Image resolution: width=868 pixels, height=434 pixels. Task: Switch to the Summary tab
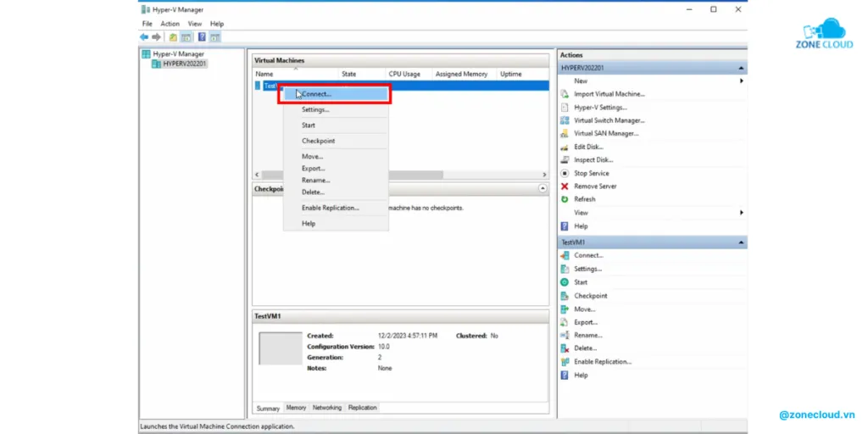268,409
